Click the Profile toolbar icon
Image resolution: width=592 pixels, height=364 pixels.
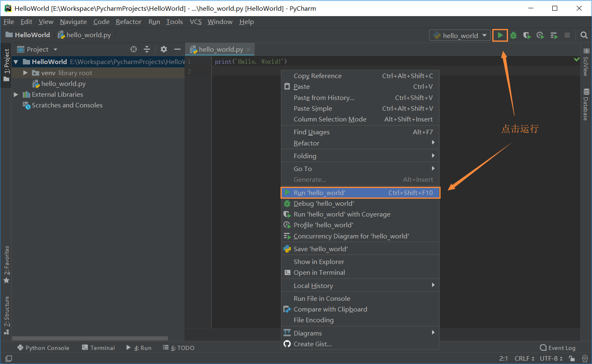540,35
